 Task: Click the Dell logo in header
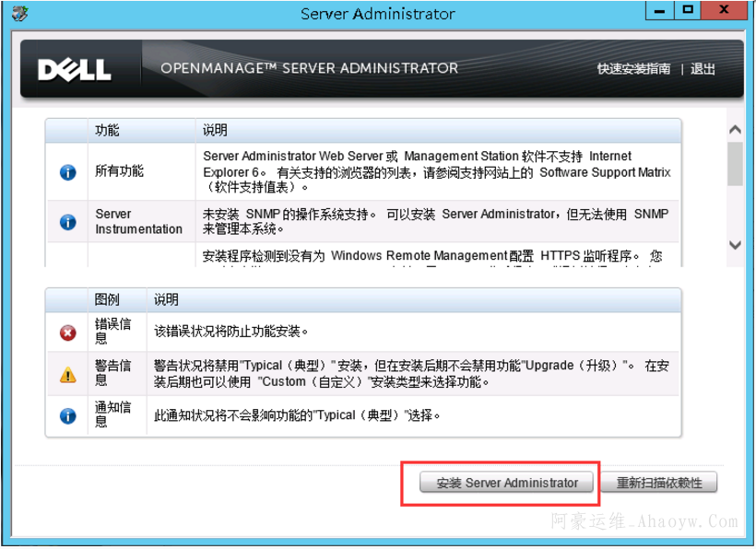75,70
